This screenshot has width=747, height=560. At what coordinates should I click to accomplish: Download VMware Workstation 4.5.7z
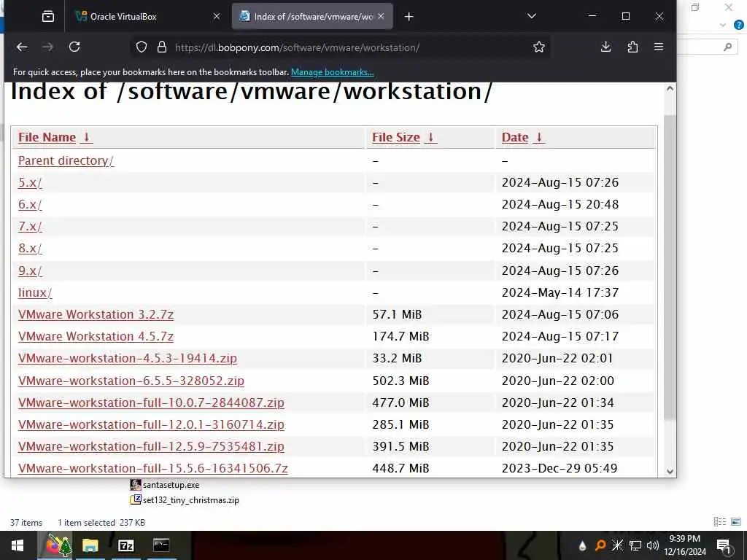pyautogui.click(x=96, y=336)
